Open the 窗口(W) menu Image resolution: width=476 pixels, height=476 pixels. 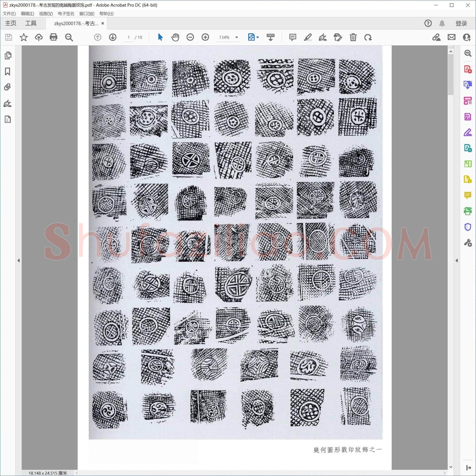click(87, 14)
